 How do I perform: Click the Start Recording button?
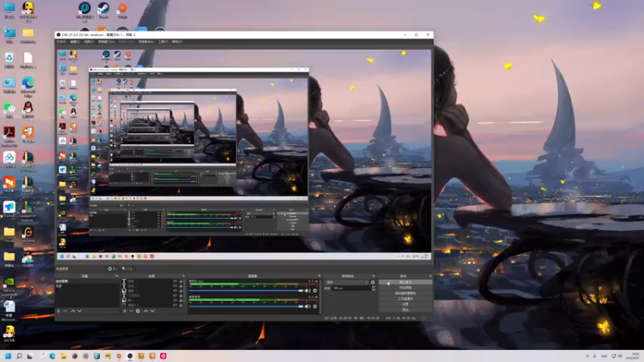point(406,288)
